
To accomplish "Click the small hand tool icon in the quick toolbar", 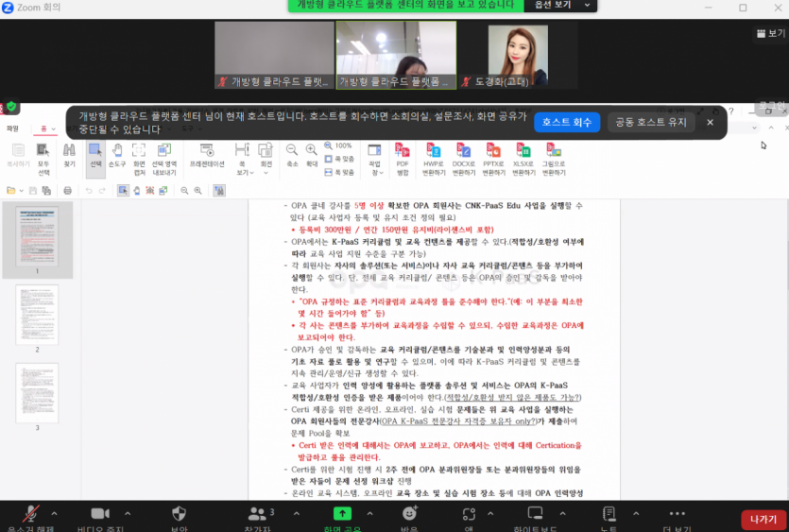I will coord(136,190).
